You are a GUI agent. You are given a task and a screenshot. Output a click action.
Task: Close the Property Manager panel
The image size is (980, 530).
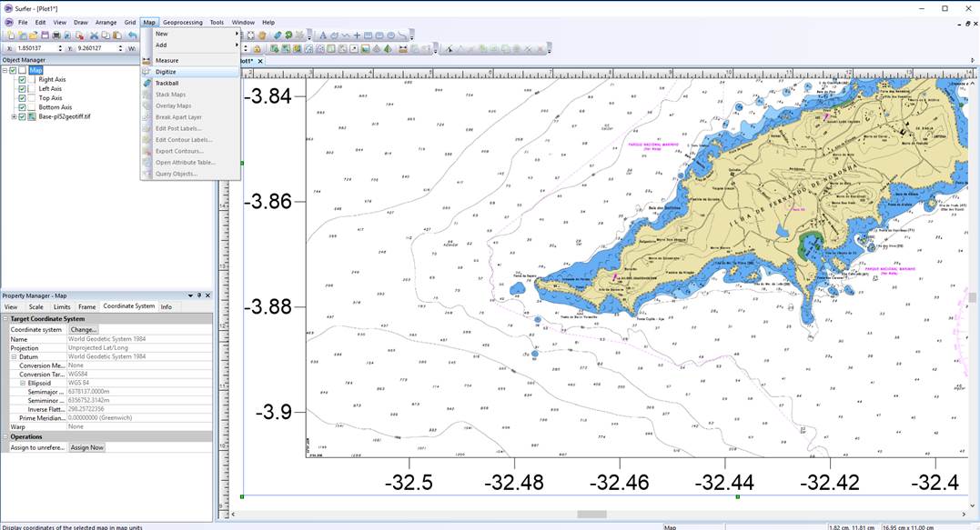click(x=208, y=295)
